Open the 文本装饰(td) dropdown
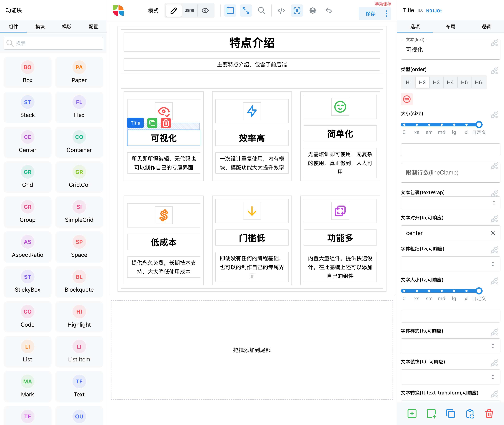 (x=450, y=377)
